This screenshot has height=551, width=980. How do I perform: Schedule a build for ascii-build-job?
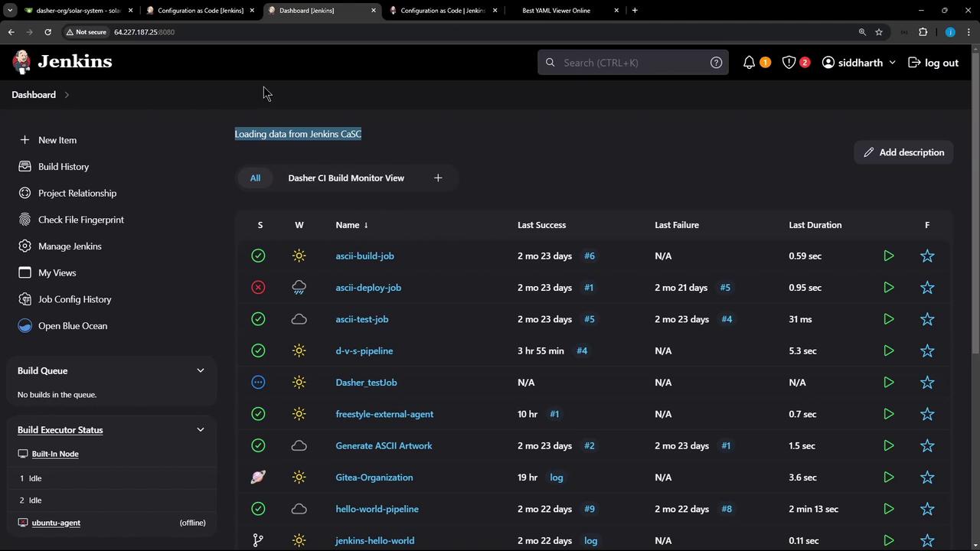point(888,256)
